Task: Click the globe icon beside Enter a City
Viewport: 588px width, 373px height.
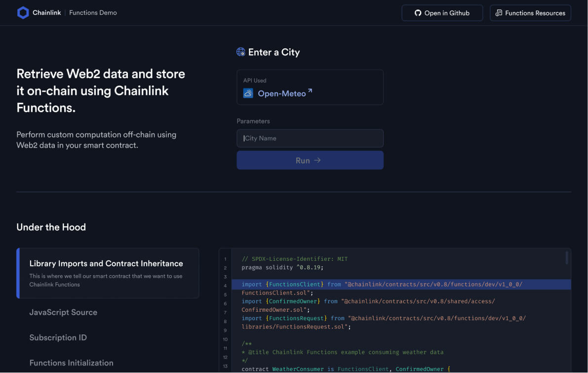Action: pyautogui.click(x=241, y=52)
